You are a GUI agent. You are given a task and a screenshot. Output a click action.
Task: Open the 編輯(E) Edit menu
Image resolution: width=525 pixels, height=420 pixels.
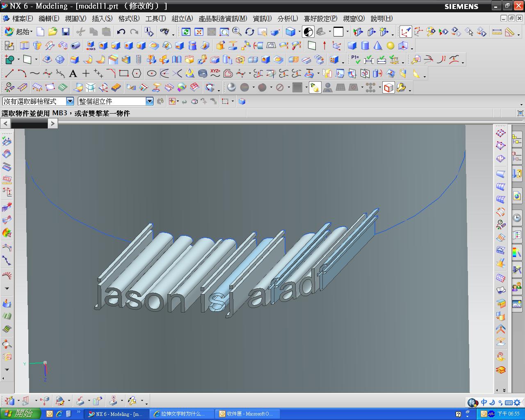(49, 18)
